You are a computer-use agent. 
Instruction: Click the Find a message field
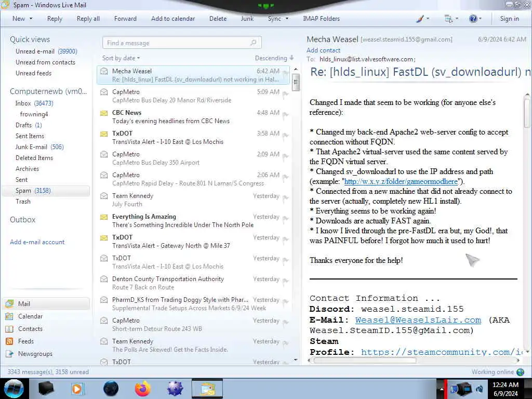click(x=182, y=43)
